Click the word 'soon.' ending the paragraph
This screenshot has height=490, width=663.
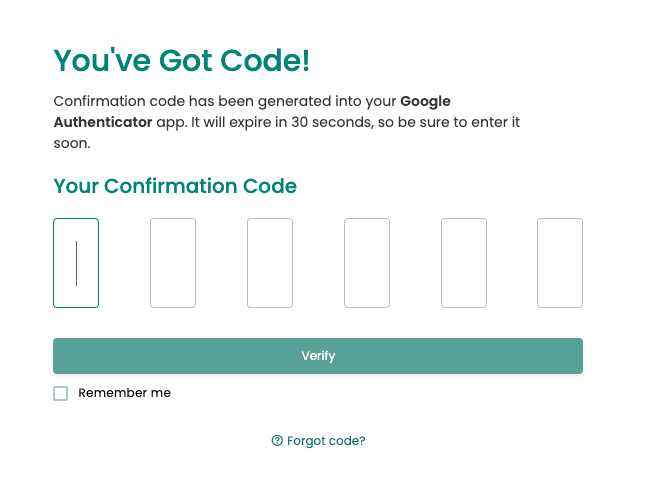72,143
